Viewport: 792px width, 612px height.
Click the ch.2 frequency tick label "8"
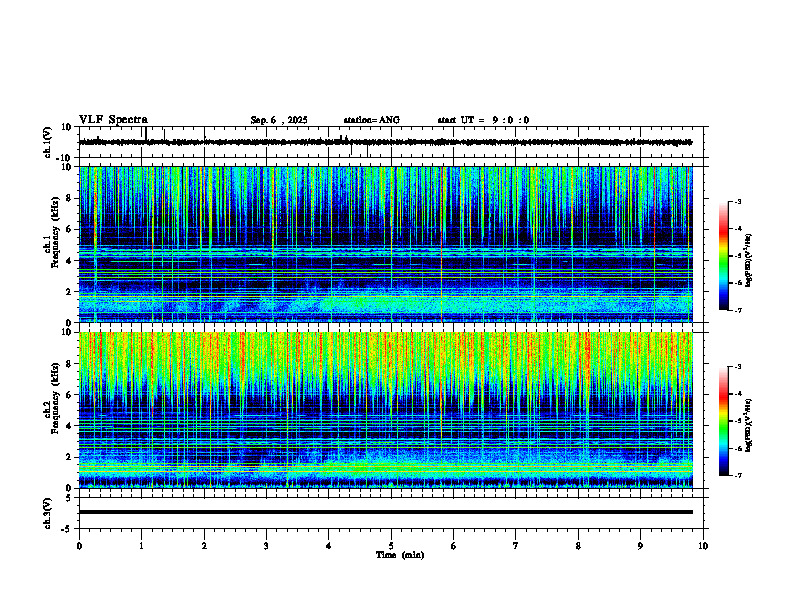pyautogui.click(x=69, y=364)
